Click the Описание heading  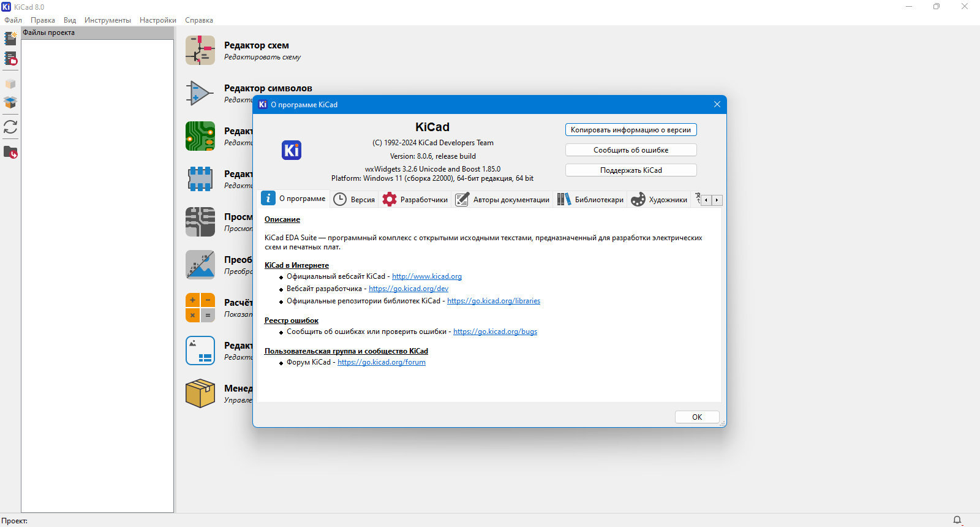pos(282,219)
